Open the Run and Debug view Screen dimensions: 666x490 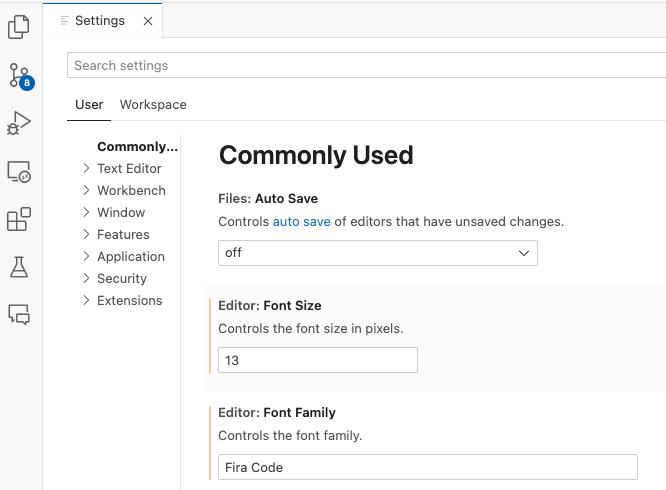point(19,123)
